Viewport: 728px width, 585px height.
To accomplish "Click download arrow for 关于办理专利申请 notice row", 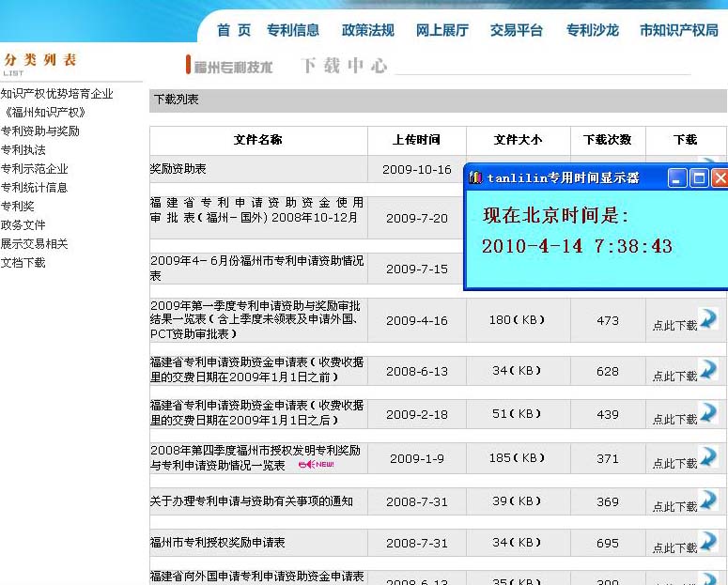I will 708,500.
